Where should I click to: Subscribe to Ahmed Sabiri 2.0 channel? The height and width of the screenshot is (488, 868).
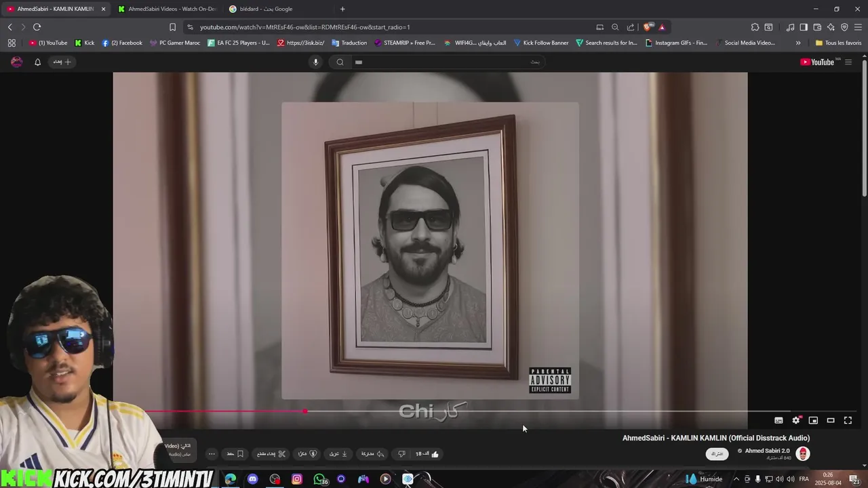[x=717, y=453]
